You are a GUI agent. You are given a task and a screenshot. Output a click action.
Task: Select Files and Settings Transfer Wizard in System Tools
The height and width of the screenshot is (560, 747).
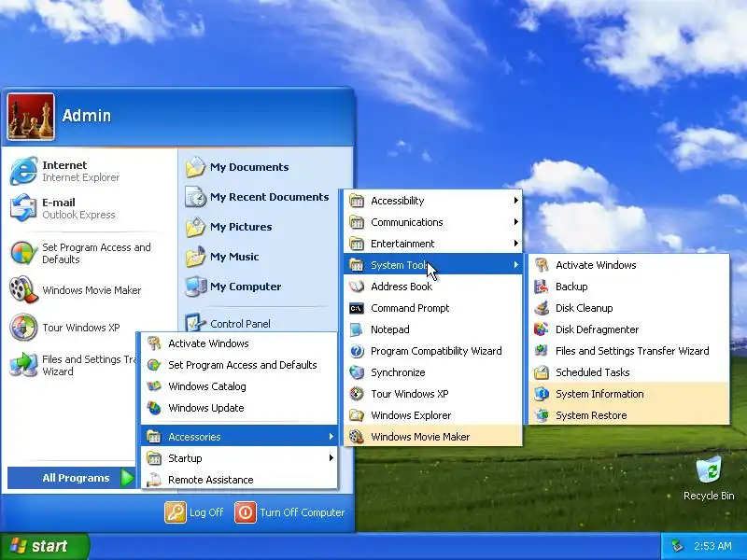pos(628,351)
